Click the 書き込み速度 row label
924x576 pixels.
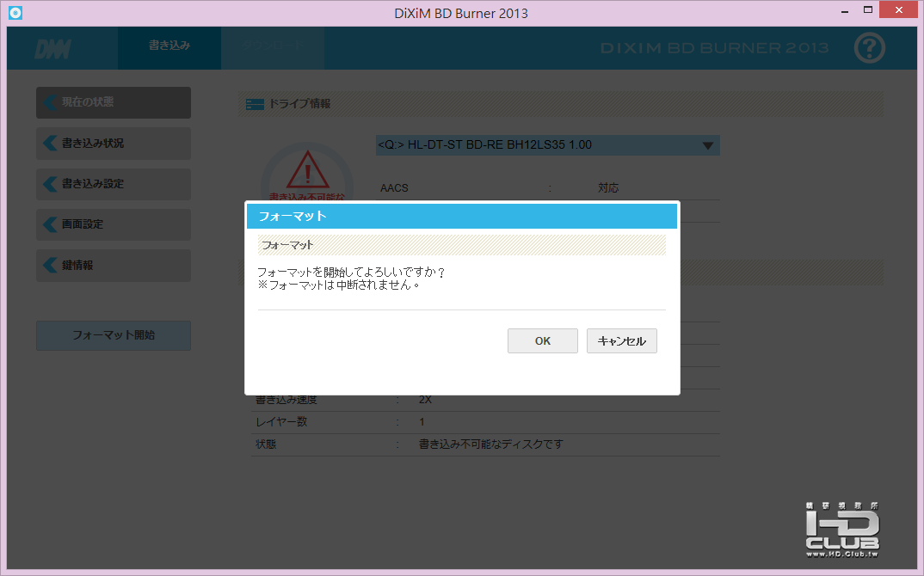286,400
